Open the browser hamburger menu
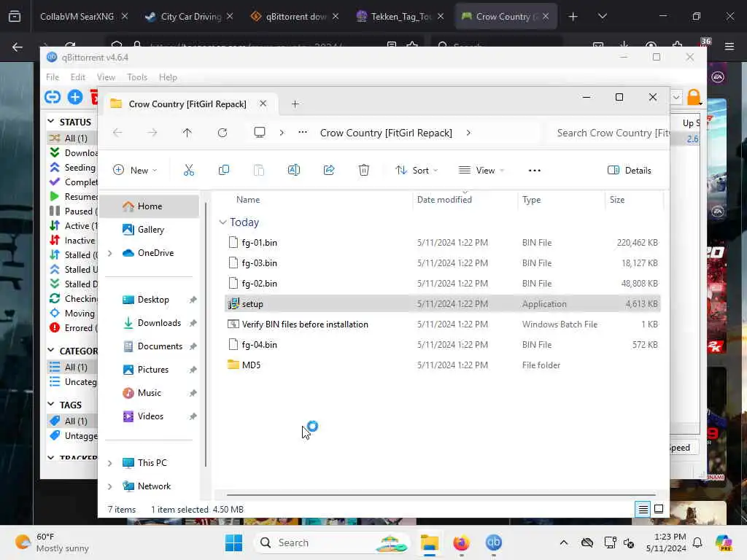The height and width of the screenshot is (560, 747). click(729, 46)
